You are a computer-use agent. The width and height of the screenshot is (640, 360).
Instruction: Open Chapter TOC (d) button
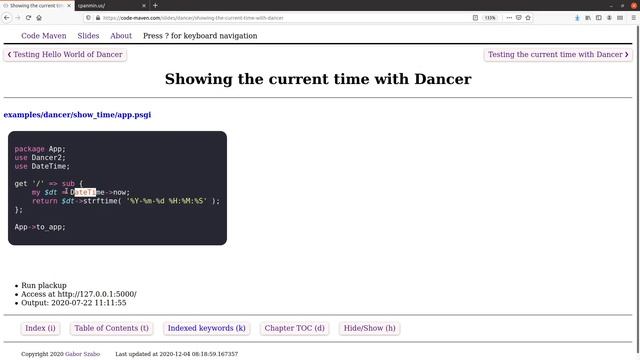point(294,328)
